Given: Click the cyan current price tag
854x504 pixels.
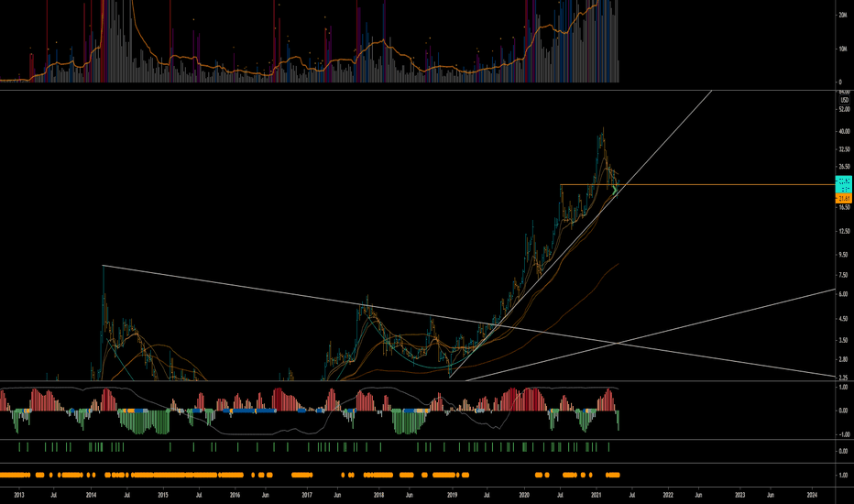Looking at the screenshot, I should point(844,185).
